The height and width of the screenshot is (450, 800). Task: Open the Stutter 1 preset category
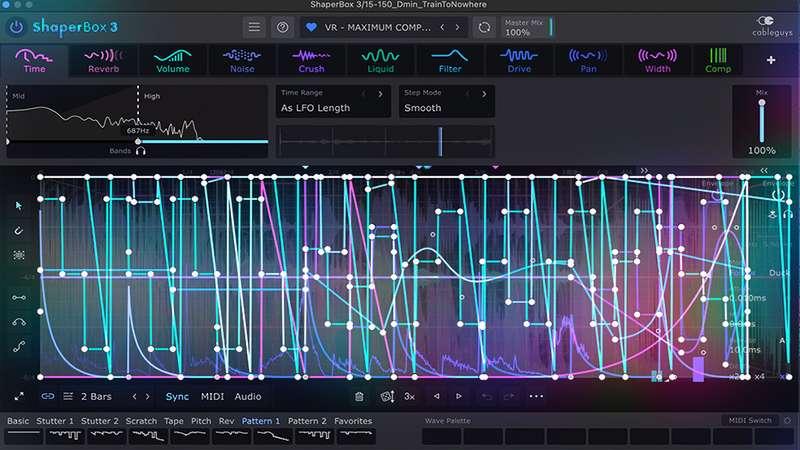55,421
